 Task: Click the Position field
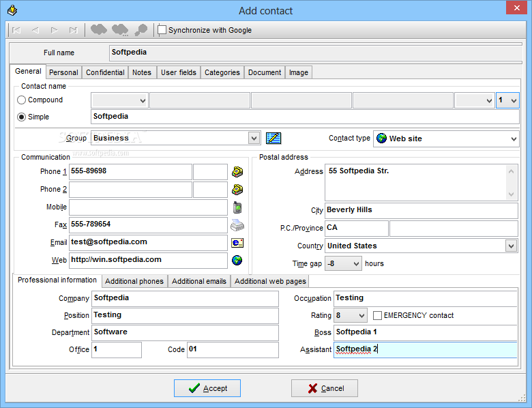click(x=185, y=315)
